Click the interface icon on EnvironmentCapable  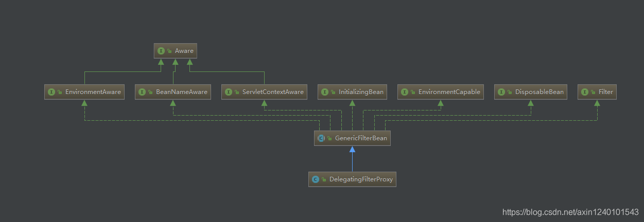(x=405, y=92)
